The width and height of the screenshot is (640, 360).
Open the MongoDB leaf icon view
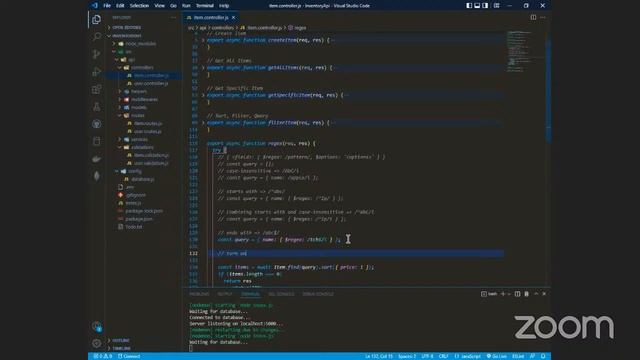[x=96, y=176]
